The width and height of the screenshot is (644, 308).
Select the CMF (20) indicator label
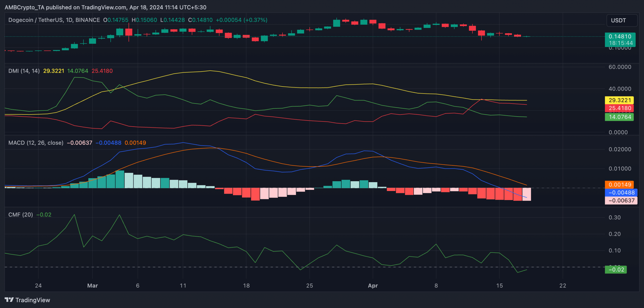click(x=21, y=215)
